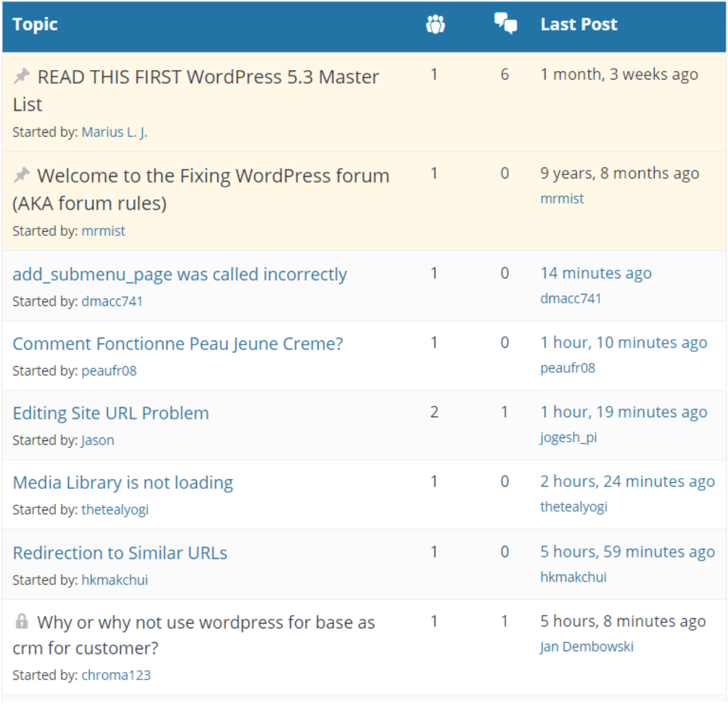The width and height of the screenshot is (728, 705).
Task: Click 1 hour, 10 minutes ago link
Action: 624,342
